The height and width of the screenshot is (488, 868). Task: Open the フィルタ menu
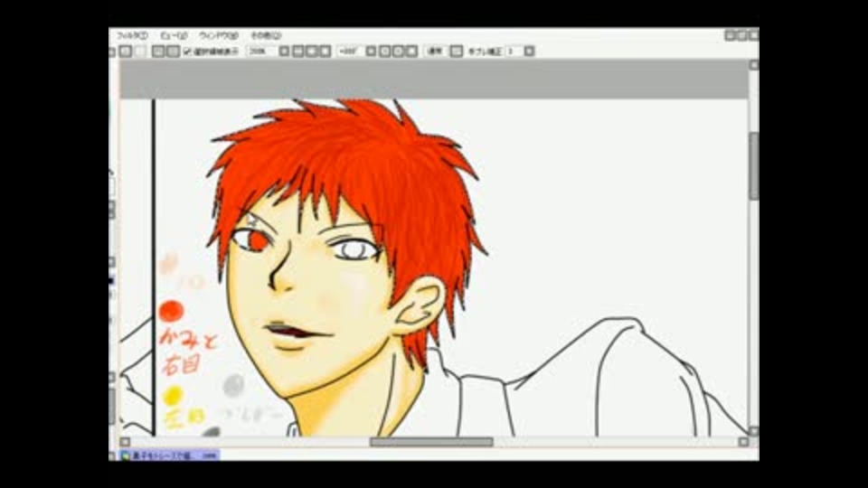(132, 35)
